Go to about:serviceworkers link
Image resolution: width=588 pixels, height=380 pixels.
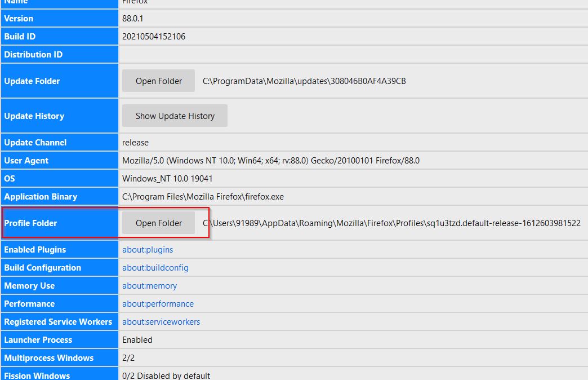pyautogui.click(x=161, y=322)
